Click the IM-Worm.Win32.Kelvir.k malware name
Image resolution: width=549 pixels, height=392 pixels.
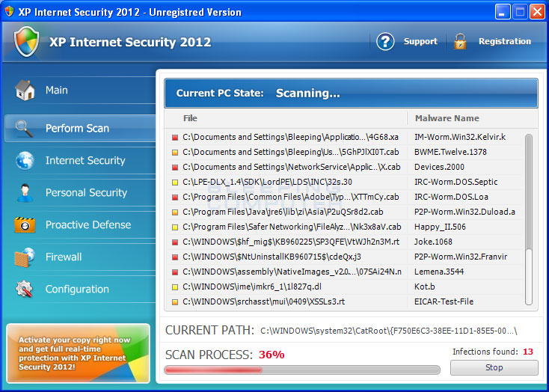coord(460,138)
